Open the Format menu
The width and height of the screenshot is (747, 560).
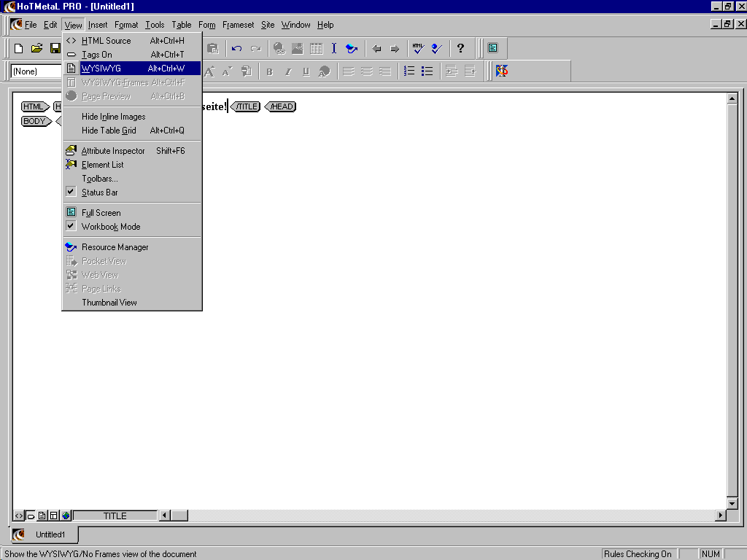pos(126,25)
